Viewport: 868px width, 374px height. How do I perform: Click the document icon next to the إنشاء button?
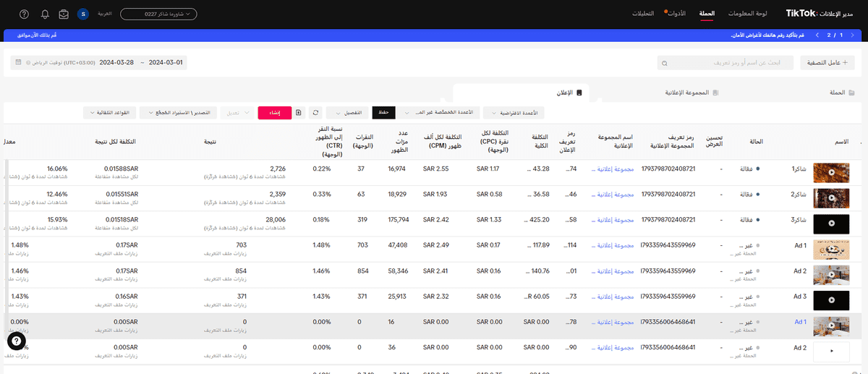tap(299, 113)
